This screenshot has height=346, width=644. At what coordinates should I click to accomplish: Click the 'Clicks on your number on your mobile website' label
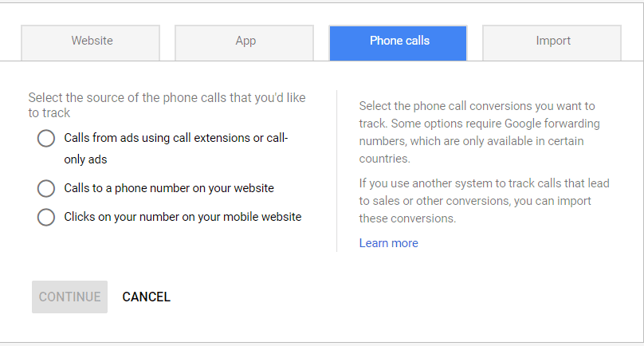point(183,217)
